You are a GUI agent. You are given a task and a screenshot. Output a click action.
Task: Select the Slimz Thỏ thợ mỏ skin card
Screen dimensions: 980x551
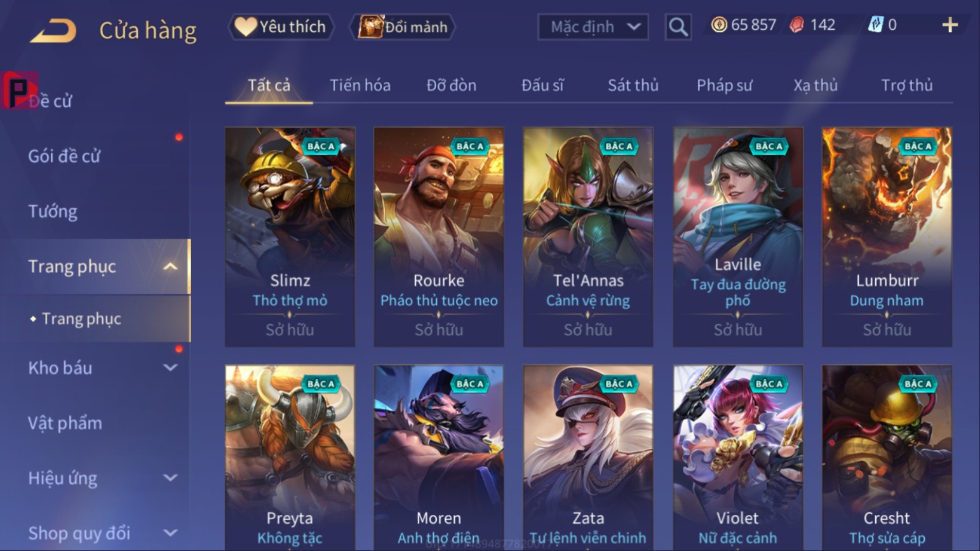tap(290, 237)
